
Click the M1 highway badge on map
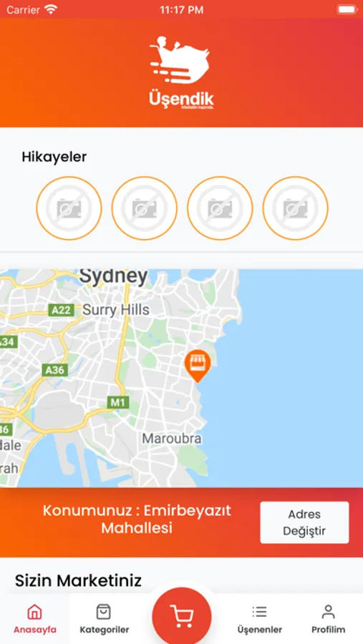tap(118, 402)
